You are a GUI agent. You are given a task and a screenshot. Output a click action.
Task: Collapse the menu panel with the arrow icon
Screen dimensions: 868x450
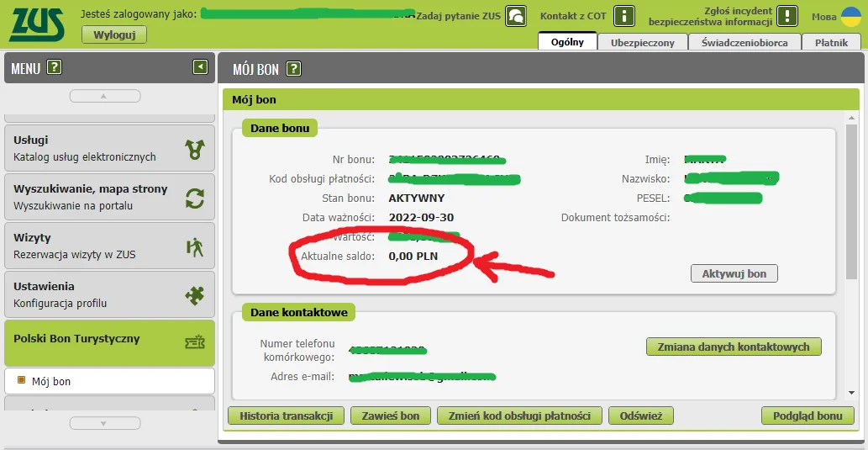click(x=200, y=67)
